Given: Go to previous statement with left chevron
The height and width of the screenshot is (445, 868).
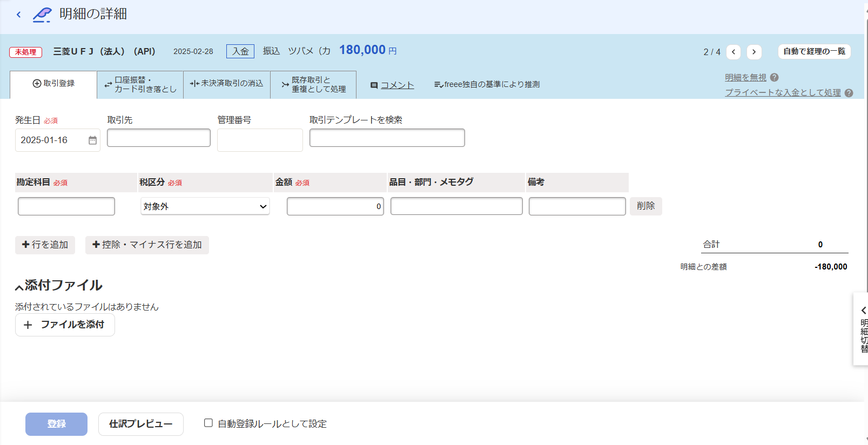Looking at the screenshot, I should tap(733, 52).
